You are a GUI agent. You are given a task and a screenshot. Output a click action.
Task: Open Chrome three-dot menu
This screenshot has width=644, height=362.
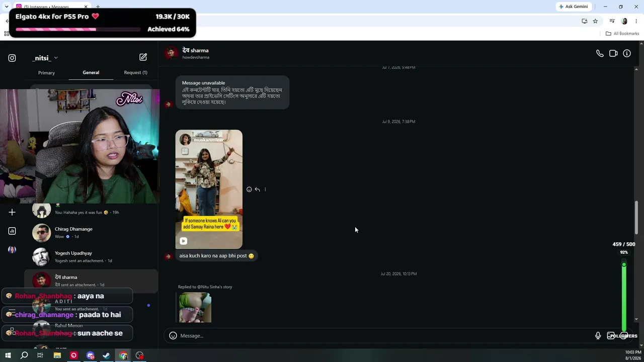pyautogui.click(x=636, y=21)
